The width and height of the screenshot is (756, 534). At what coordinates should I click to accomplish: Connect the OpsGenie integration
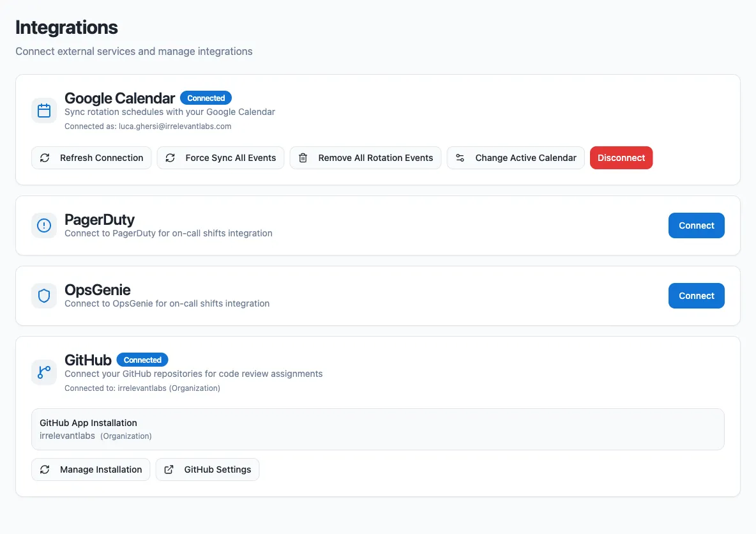point(696,296)
